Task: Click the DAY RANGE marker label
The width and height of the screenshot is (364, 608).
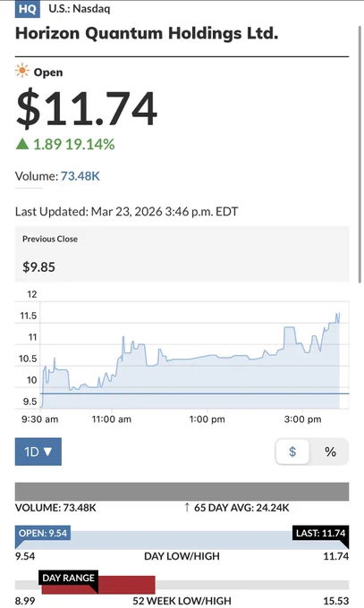Action: tap(68, 578)
